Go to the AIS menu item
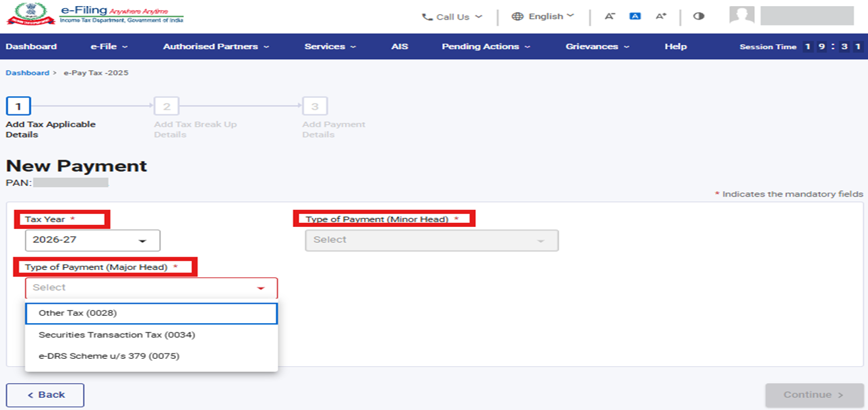Image resolution: width=868 pixels, height=410 pixels. coord(400,46)
